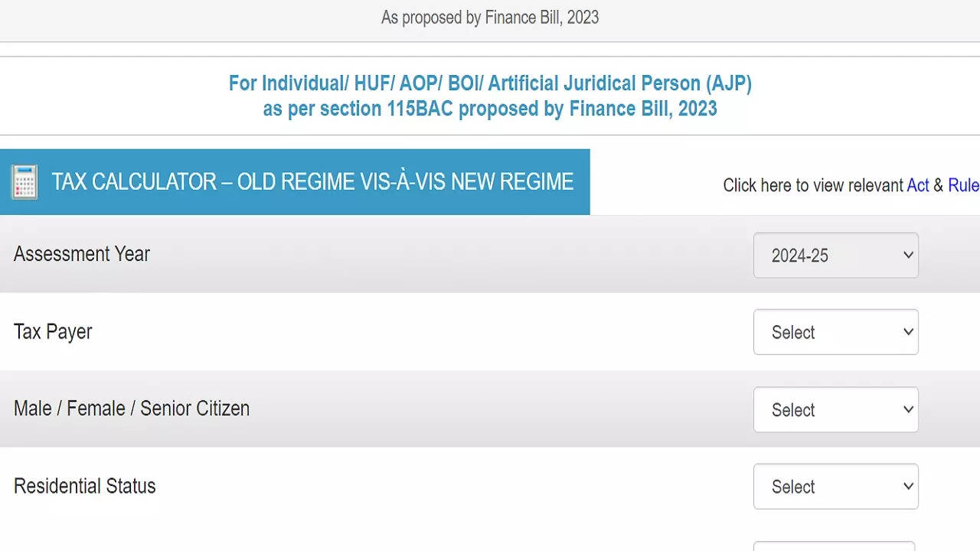This screenshot has width=980, height=551.
Task: Click the calculator icon in the blue banner
Action: tap(24, 182)
